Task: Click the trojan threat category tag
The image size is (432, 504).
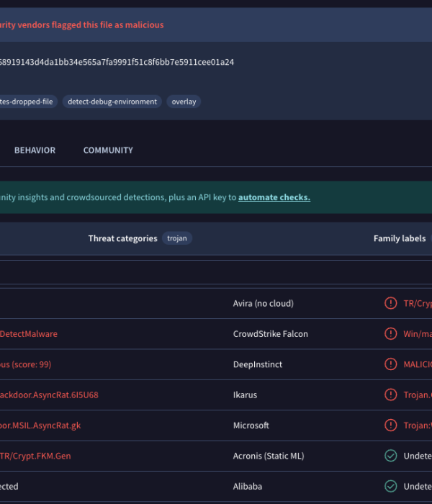Action: tap(177, 238)
